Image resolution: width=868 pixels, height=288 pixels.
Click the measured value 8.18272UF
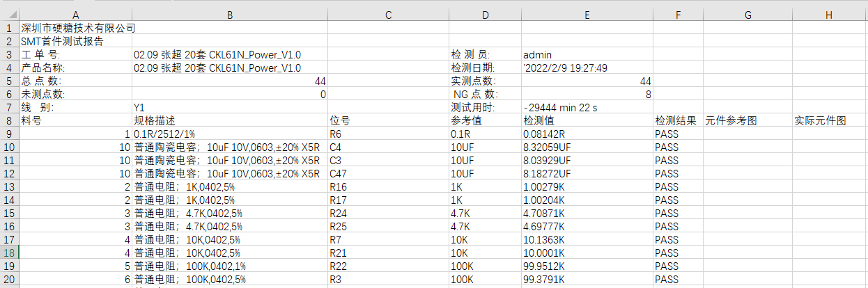587,173
